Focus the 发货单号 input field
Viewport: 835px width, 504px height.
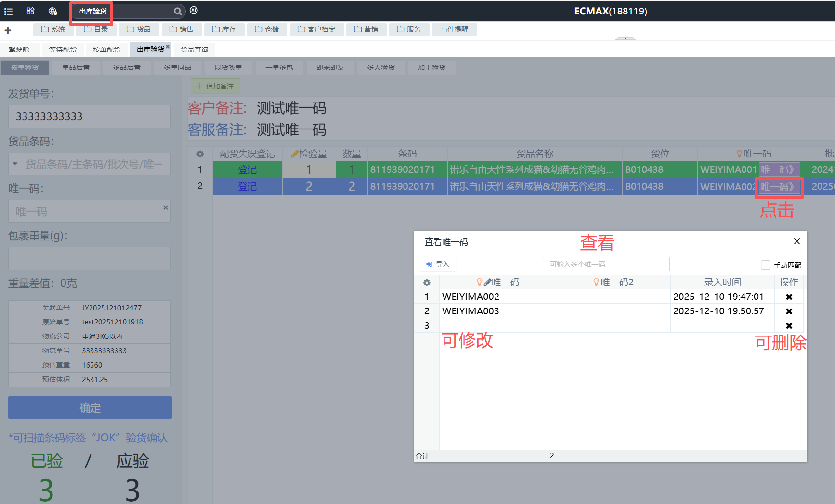(90, 116)
